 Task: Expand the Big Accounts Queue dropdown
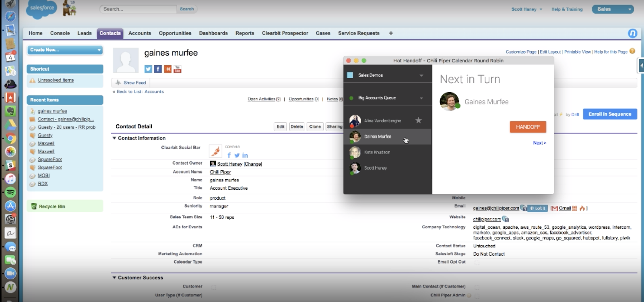pyautogui.click(x=387, y=98)
